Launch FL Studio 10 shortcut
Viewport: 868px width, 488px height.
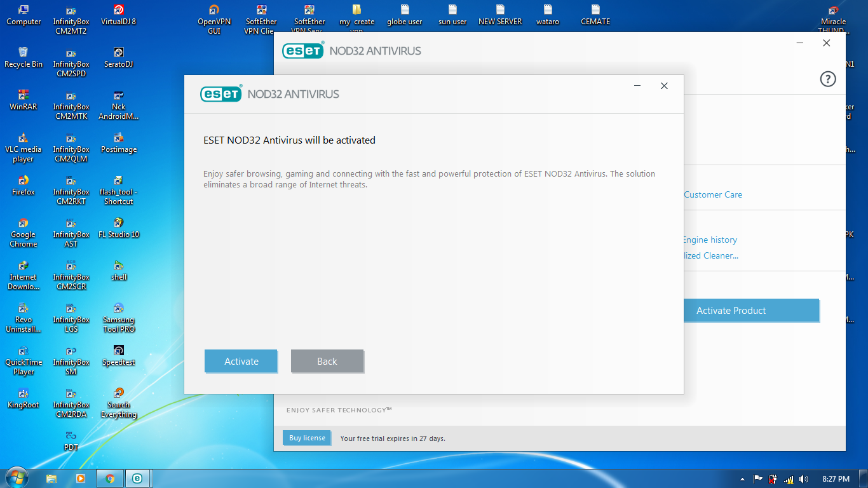point(119,229)
